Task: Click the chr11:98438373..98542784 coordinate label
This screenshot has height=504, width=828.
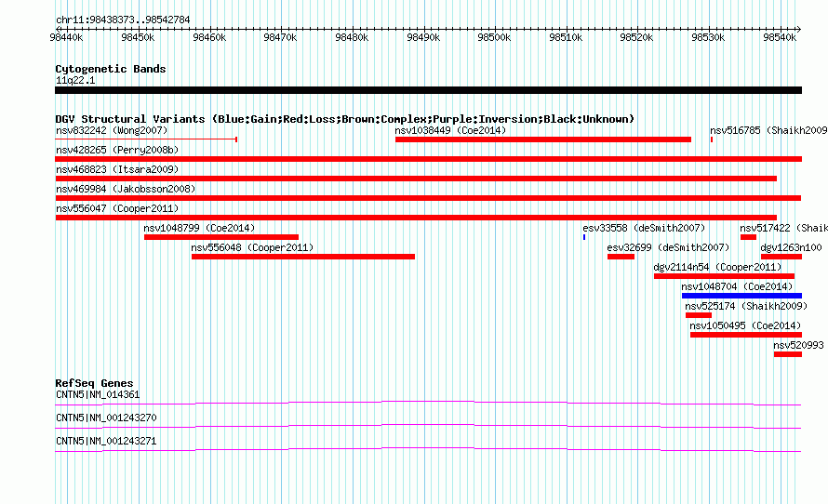Action: [123, 20]
